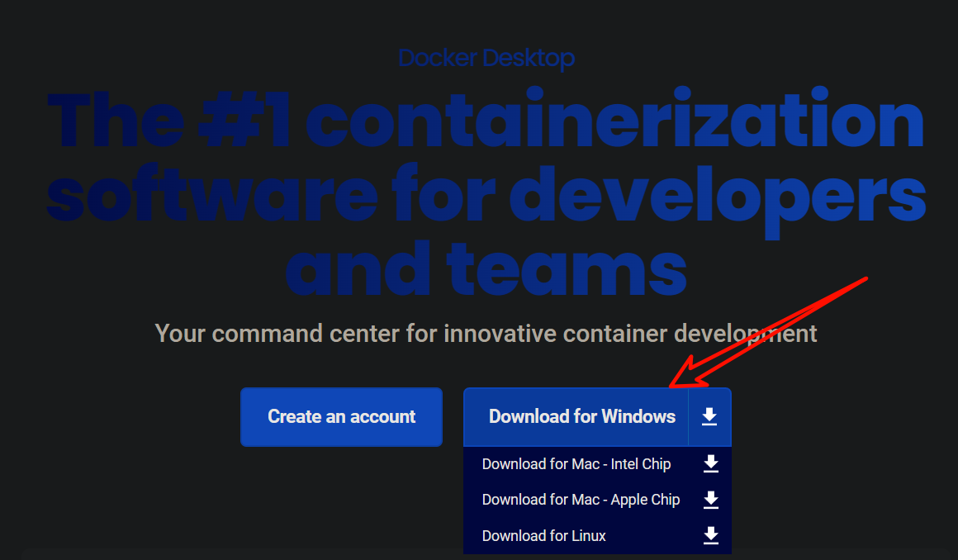958x560 pixels.
Task: Click the download arrow next to Mac Intel Chip option
Action: [710, 464]
